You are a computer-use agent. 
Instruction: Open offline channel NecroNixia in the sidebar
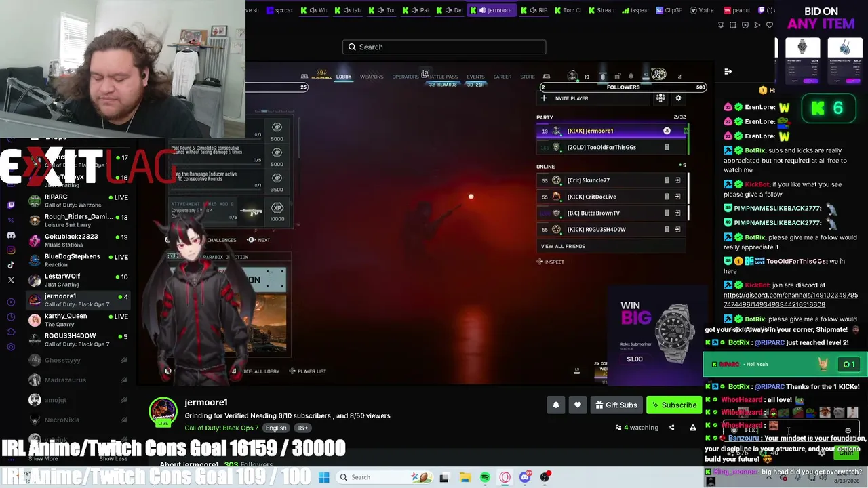(x=77, y=420)
